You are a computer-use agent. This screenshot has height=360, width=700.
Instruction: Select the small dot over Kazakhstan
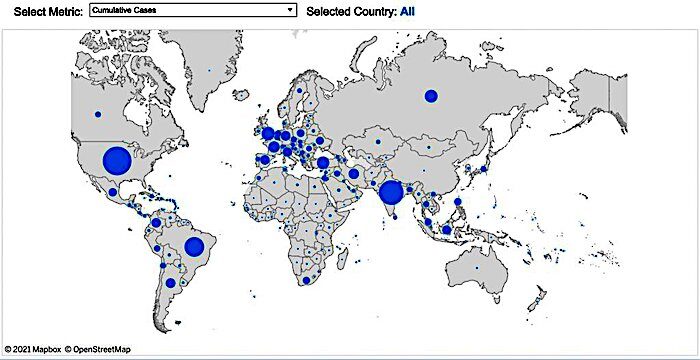378,142
